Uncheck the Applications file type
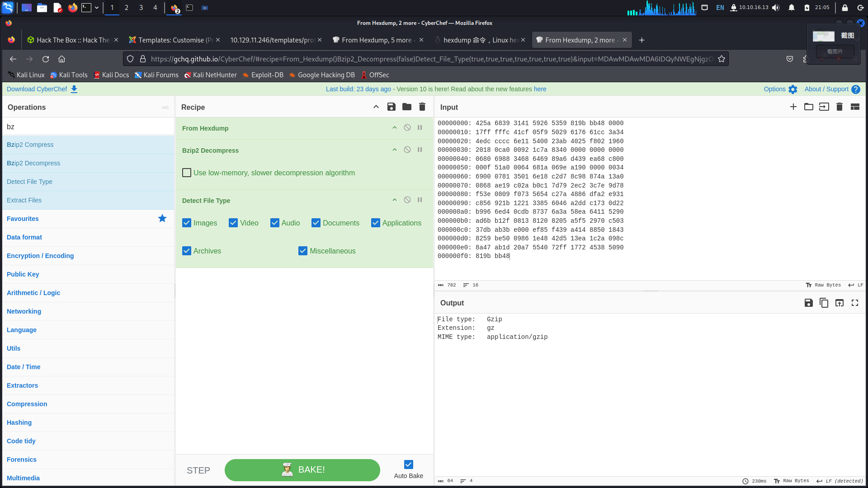 [x=376, y=223]
